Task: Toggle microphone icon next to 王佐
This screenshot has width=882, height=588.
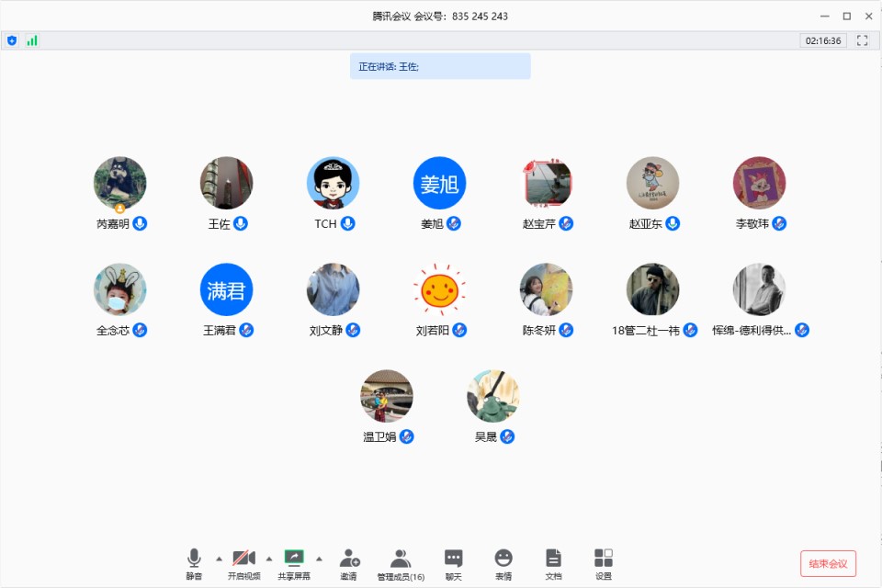Action: [x=241, y=223]
